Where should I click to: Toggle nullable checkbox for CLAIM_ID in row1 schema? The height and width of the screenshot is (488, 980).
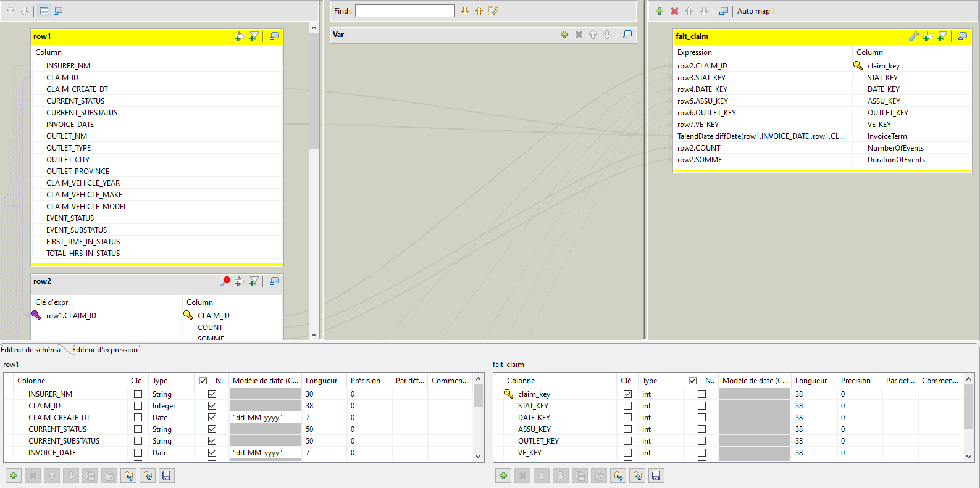click(212, 405)
